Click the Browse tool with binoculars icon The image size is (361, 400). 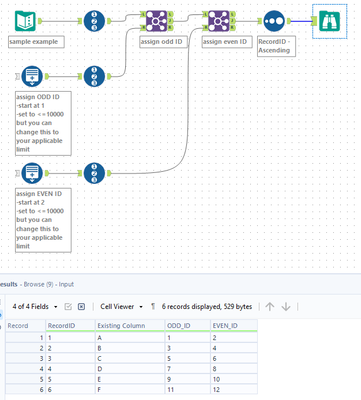[x=329, y=21]
